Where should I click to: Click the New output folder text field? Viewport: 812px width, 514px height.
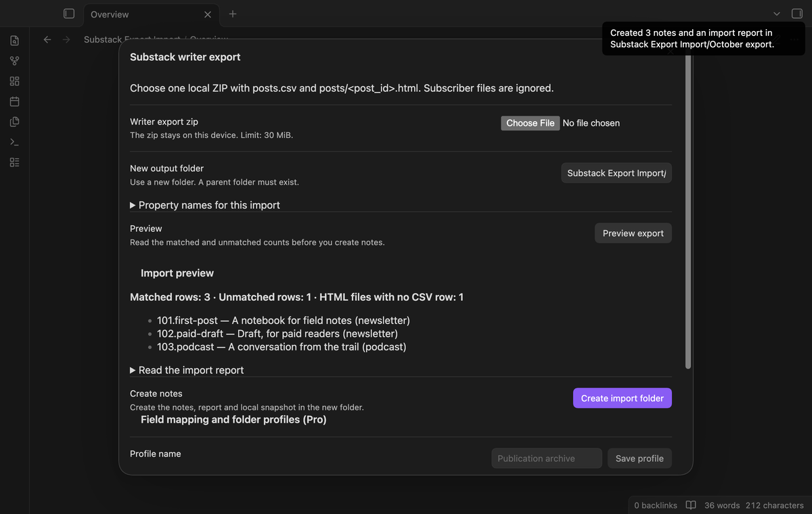pyautogui.click(x=616, y=173)
